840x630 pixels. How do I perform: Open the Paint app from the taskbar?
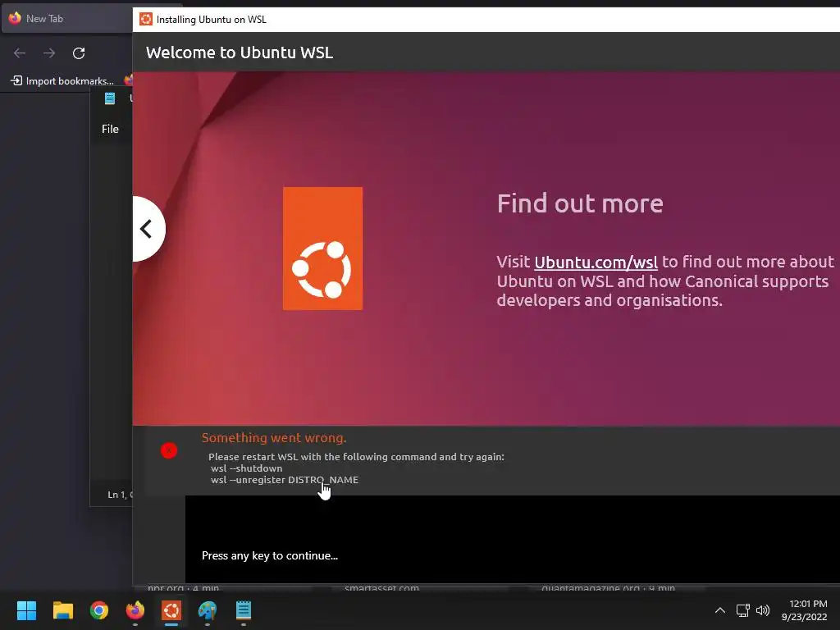tap(208, 610)
